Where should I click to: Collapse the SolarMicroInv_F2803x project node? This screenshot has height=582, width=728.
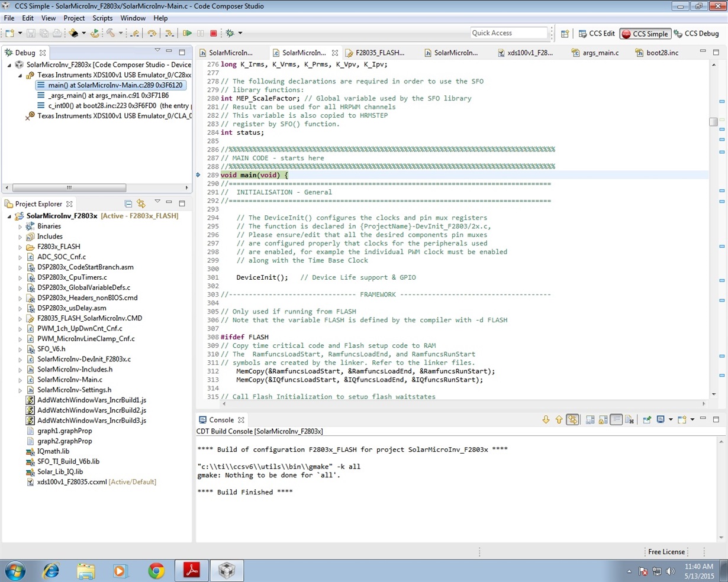point(9,216)
